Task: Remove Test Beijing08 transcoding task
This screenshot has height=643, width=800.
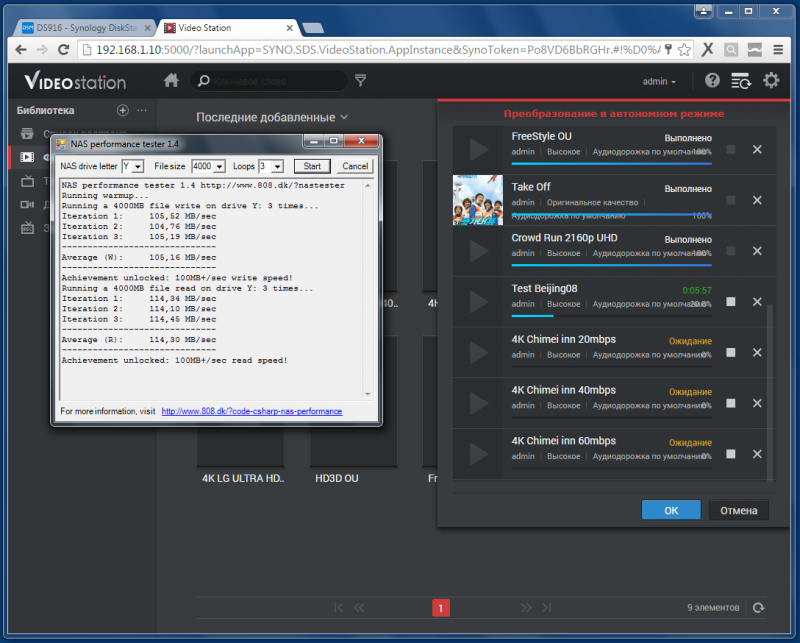Action: (x=757, y=302)
